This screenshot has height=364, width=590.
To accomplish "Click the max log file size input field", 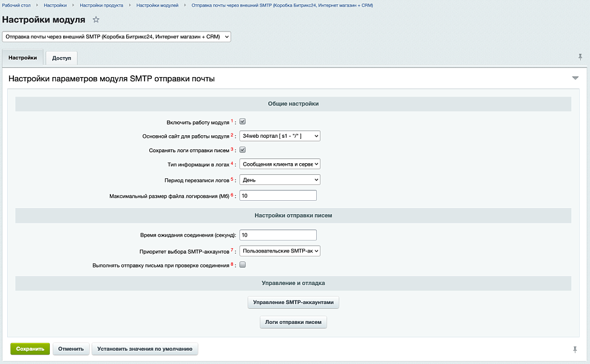I will [278, 195].
